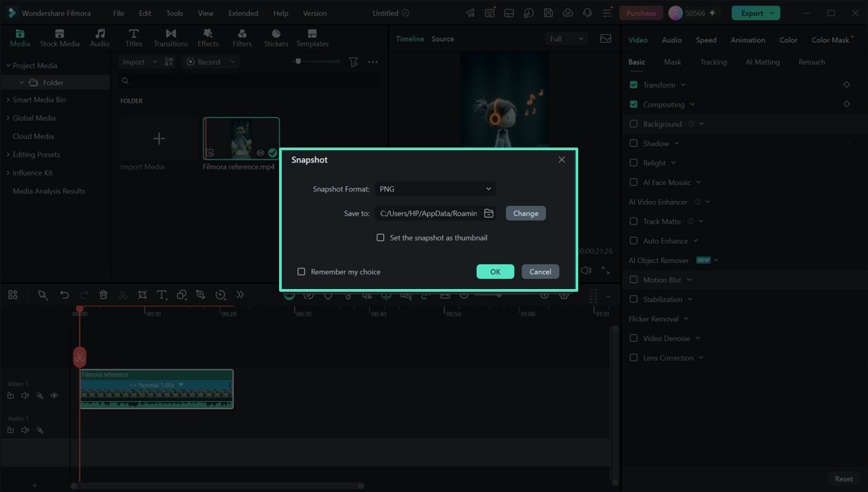This screenshot has width=868, height=492.
Task: Click the floppy disk save icon in the title bar
Action: [x=548, y=13]
